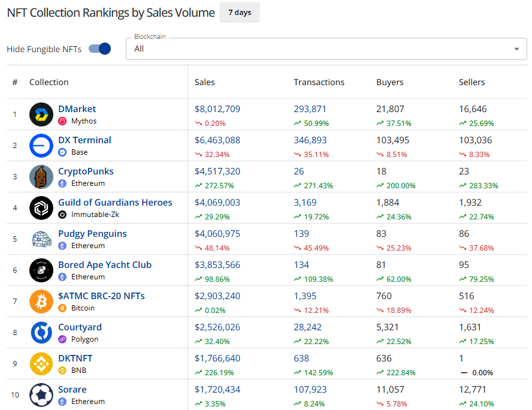Click the DX Terminal logo icon
This screenshot has width=532, height=410.
(41, 146)
